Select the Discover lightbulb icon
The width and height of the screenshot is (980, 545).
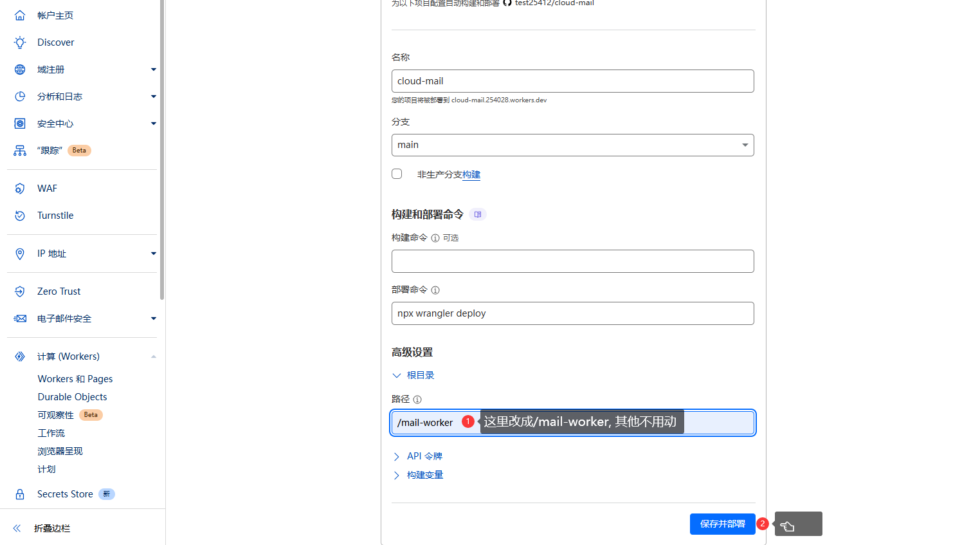pyautogui.click(x=19, y=42)
